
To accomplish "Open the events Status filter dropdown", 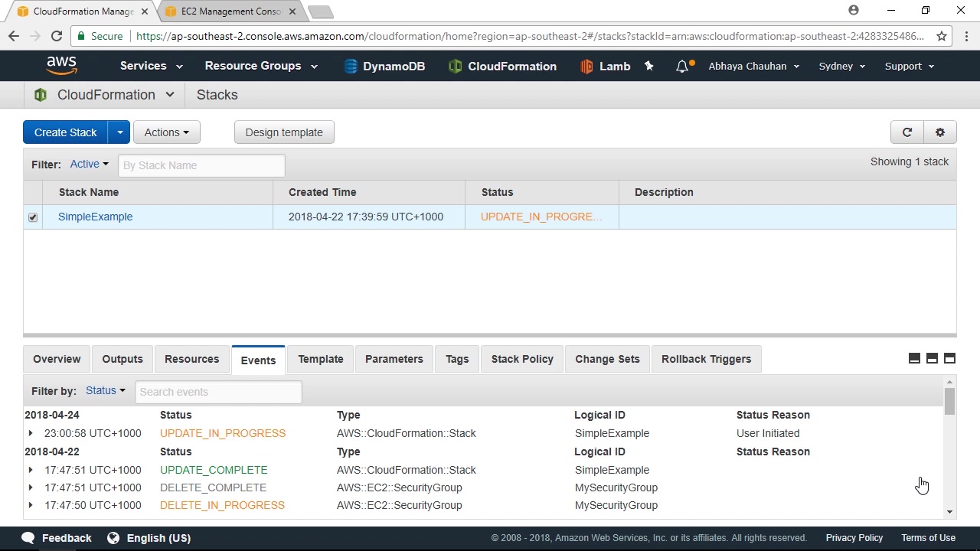I will click(106, 390).
